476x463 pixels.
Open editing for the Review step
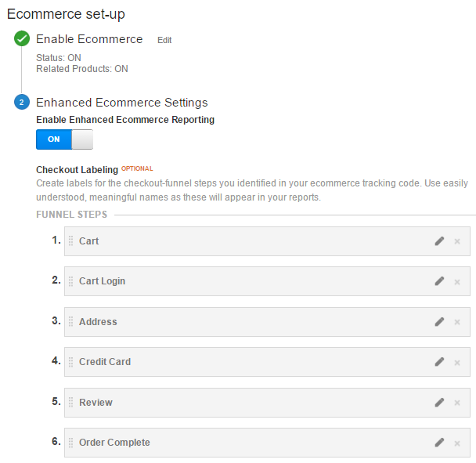click(439, 403)
